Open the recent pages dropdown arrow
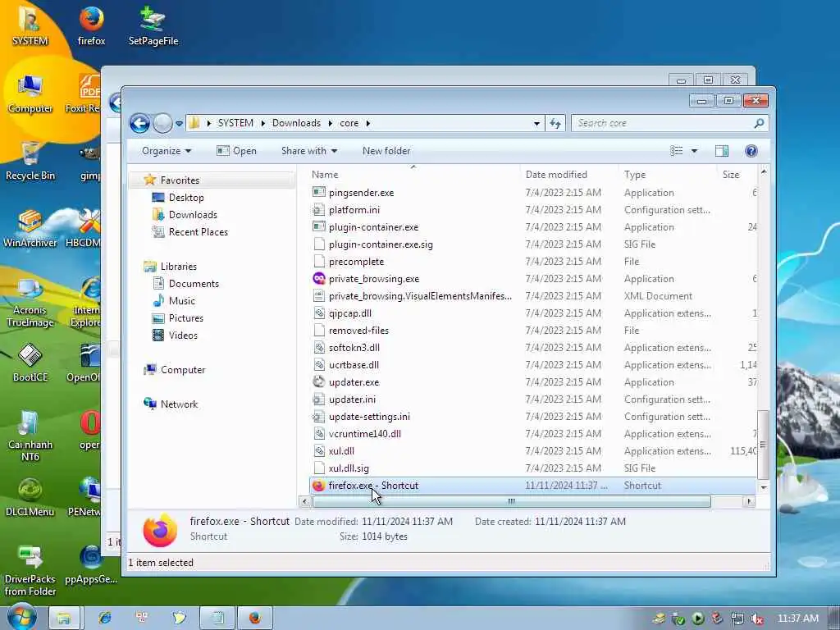The height and width of the screenshot is (630, 840). [x=179, y=124]
